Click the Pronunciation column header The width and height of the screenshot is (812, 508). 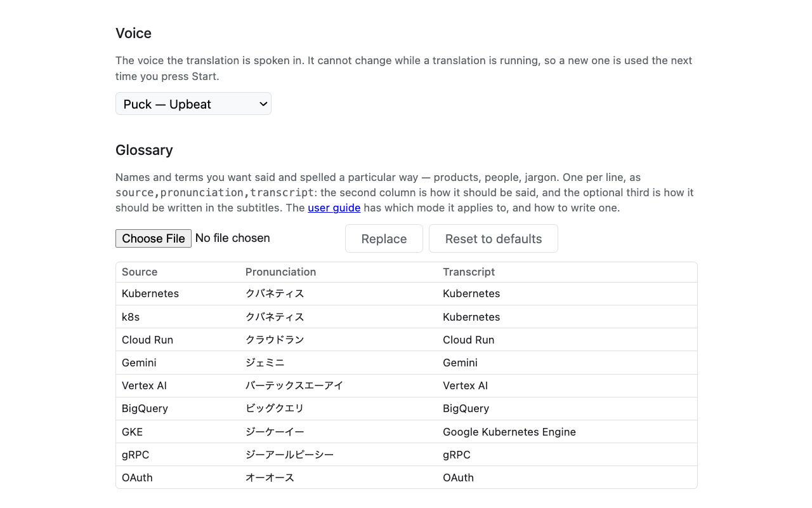tap(338, 272)
